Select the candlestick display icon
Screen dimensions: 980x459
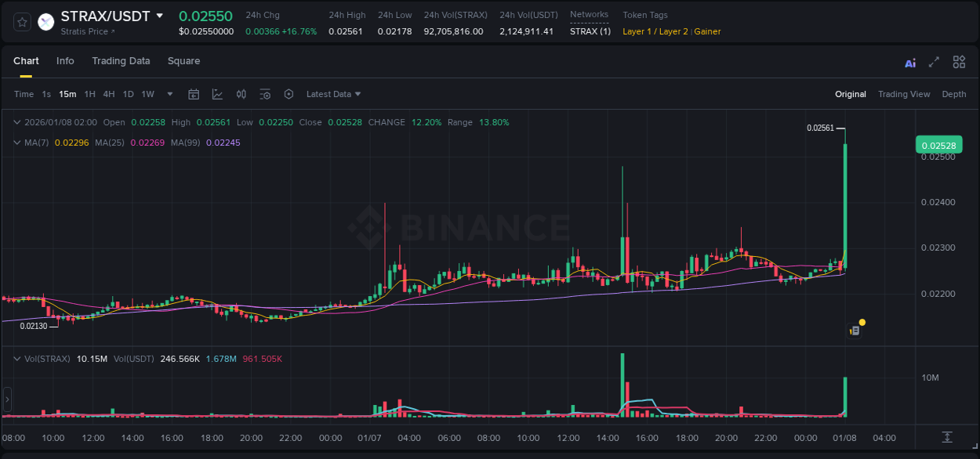point(241,93)
